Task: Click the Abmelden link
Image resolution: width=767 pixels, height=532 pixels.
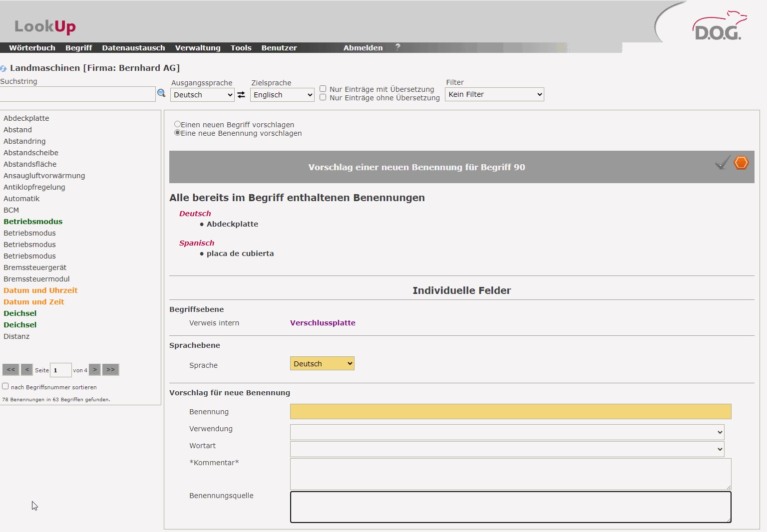Action: [x=363, y=48]
